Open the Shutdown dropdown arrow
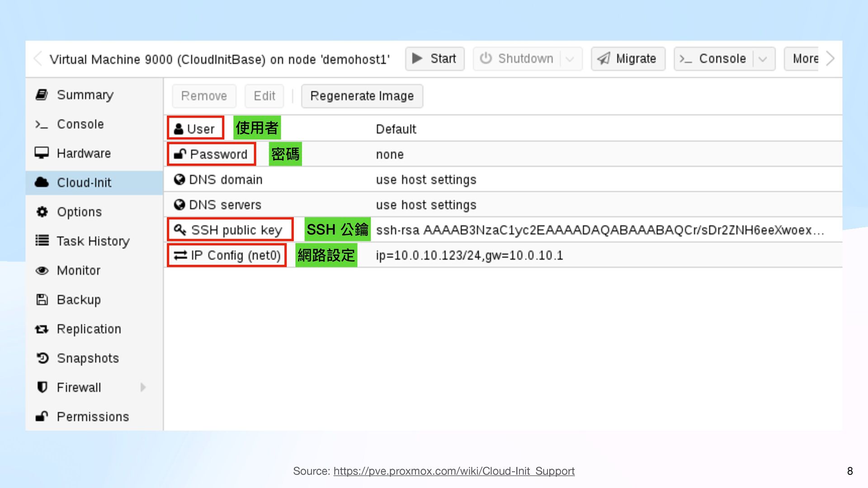This screenshot has width=868, height=488. [x=570, y=59]
